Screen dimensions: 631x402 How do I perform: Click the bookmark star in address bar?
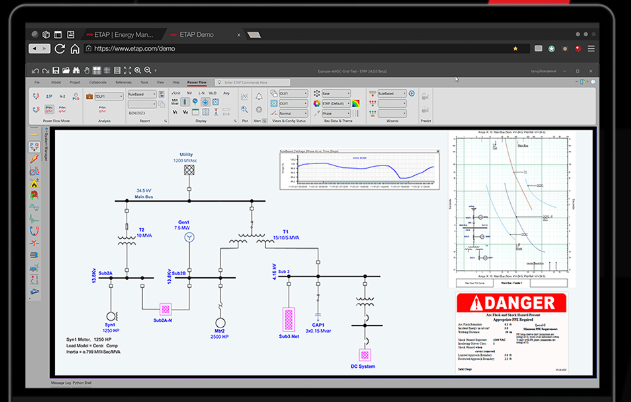[515, 48]
